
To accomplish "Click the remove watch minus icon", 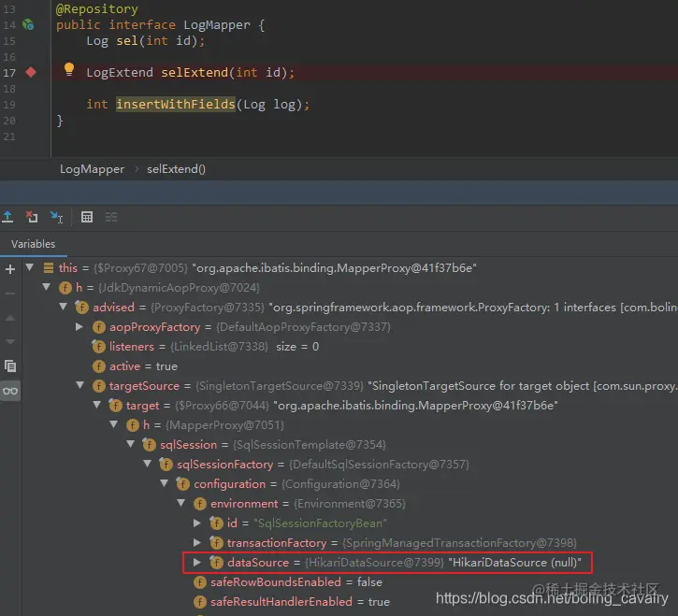I will [10, 294].
